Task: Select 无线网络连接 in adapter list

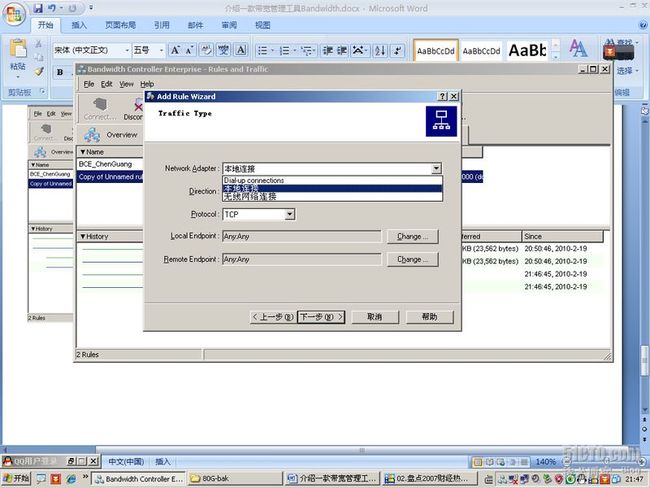Action: click(332, 197)
